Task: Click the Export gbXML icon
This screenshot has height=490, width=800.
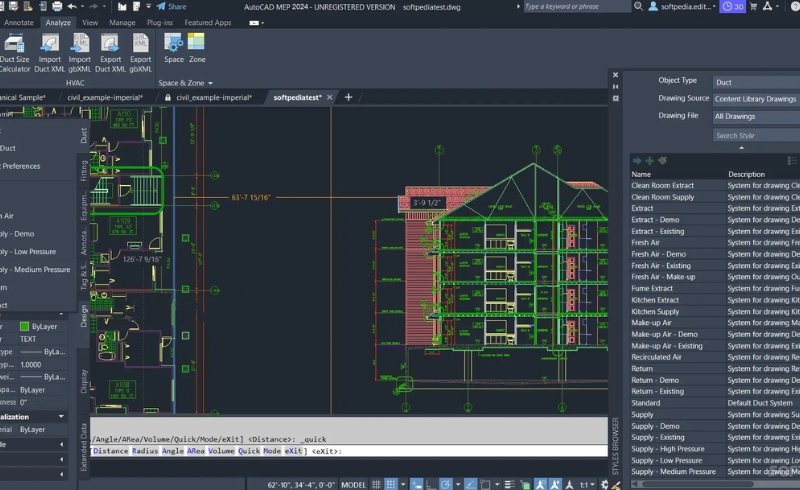Action: (140, 43)
